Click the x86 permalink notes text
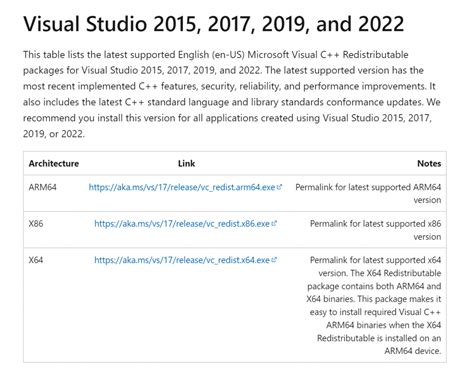 point(375,230)
